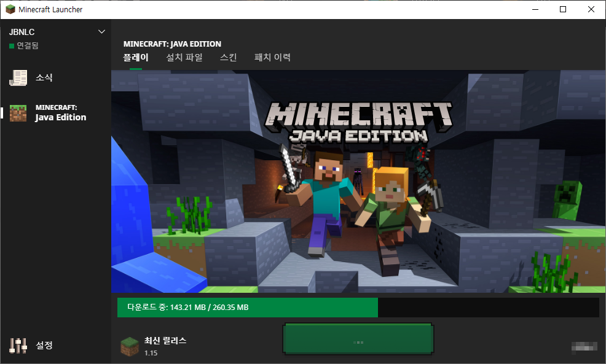Click the 설정 label in sidebar
The width and height of the screenshot is (606, 364).
click(x=44, y=346)
